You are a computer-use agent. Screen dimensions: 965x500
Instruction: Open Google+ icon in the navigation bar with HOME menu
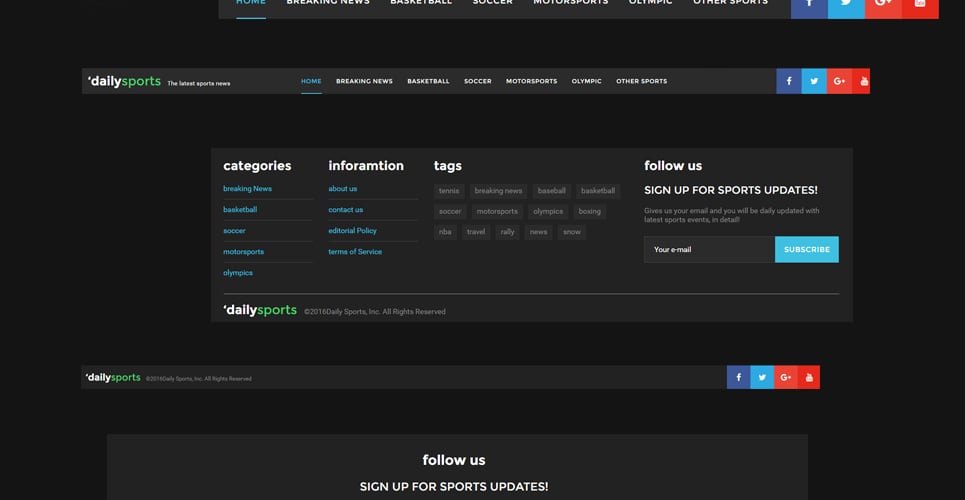(x=839, y=81)
